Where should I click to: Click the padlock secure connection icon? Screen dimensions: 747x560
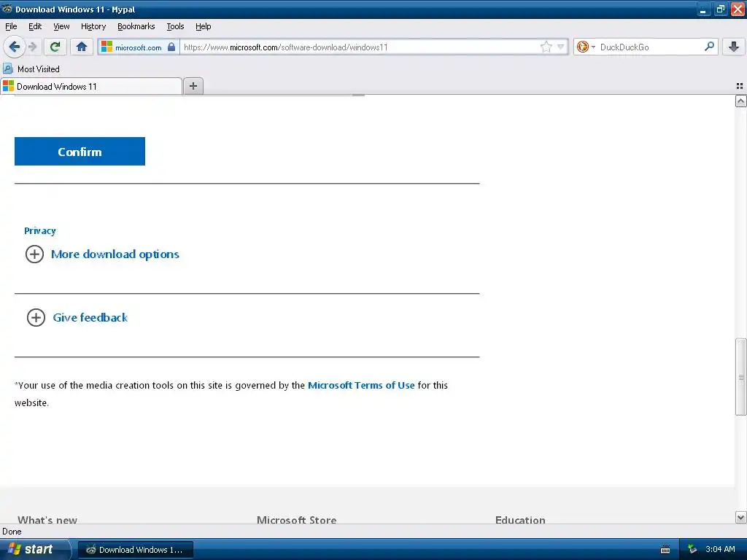171,47
